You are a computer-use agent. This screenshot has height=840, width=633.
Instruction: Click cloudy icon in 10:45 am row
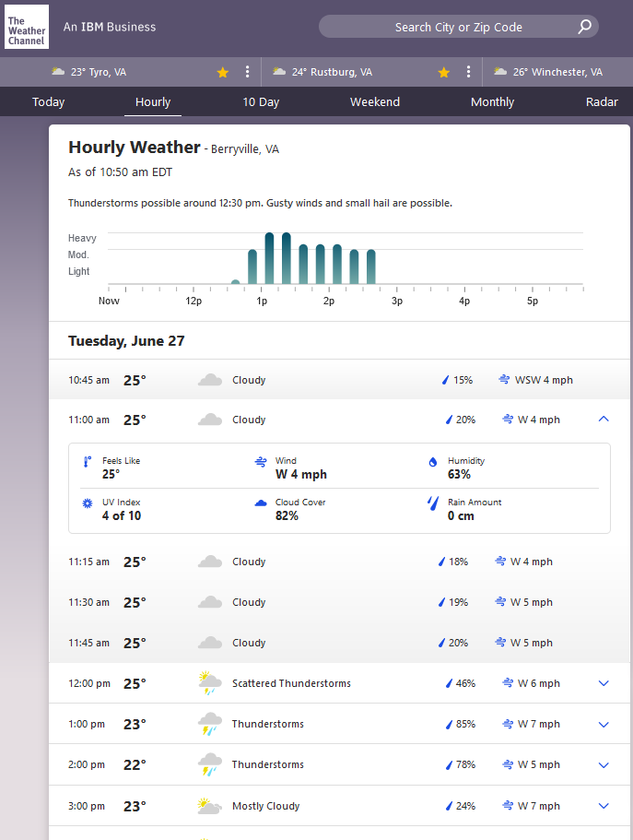[x=210, y=380]
